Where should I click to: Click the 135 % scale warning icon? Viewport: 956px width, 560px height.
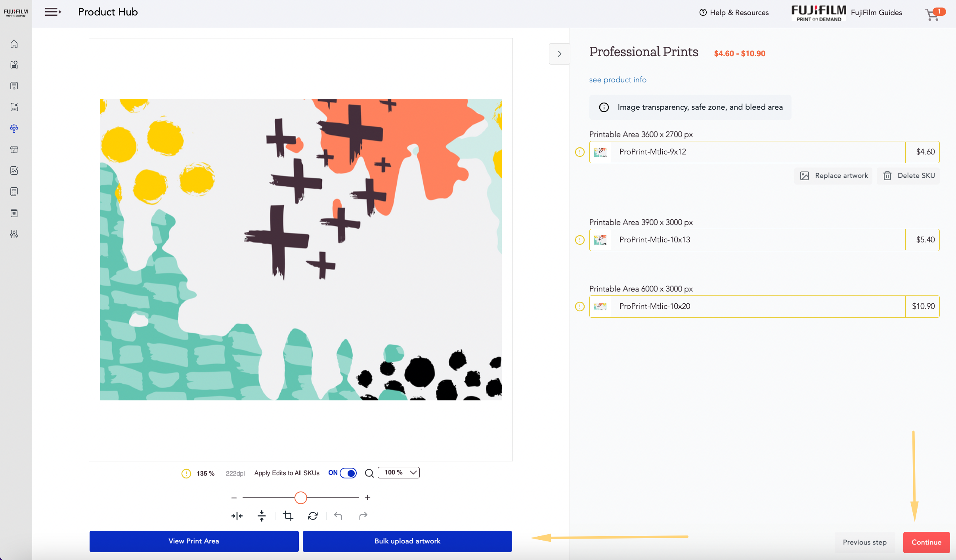186,474
